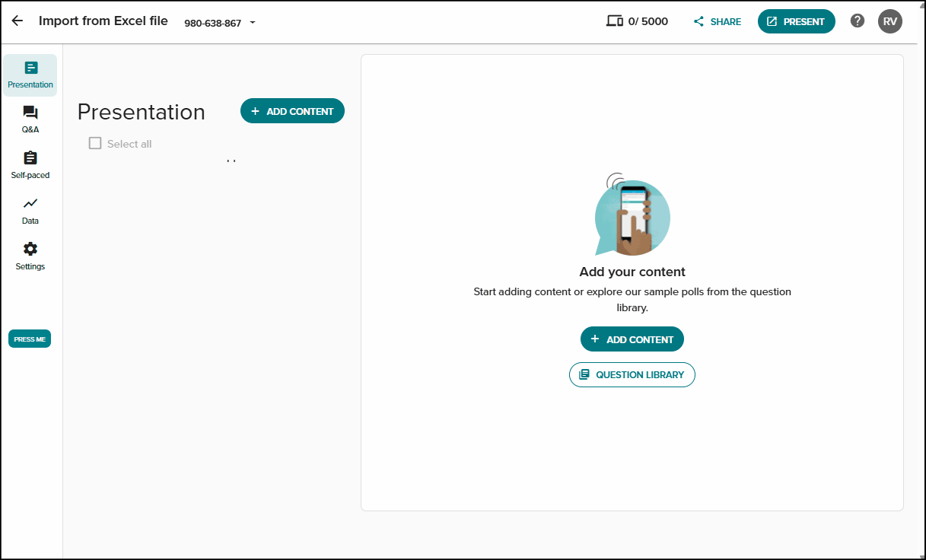Click the 980-638-867 session code text
Viewport: 926px width, 560px height.
pos(213,23)
